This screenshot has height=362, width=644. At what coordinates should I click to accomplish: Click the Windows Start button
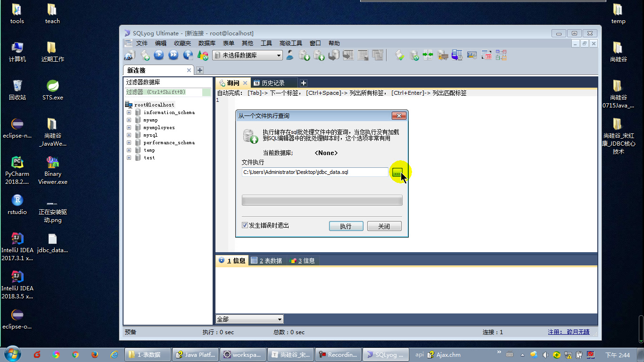coord(12,354)
